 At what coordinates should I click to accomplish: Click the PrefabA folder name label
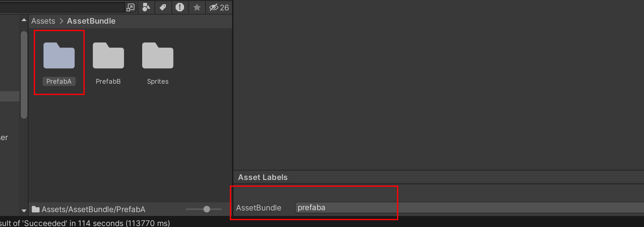pyautogui.click(x=59, y=81)
